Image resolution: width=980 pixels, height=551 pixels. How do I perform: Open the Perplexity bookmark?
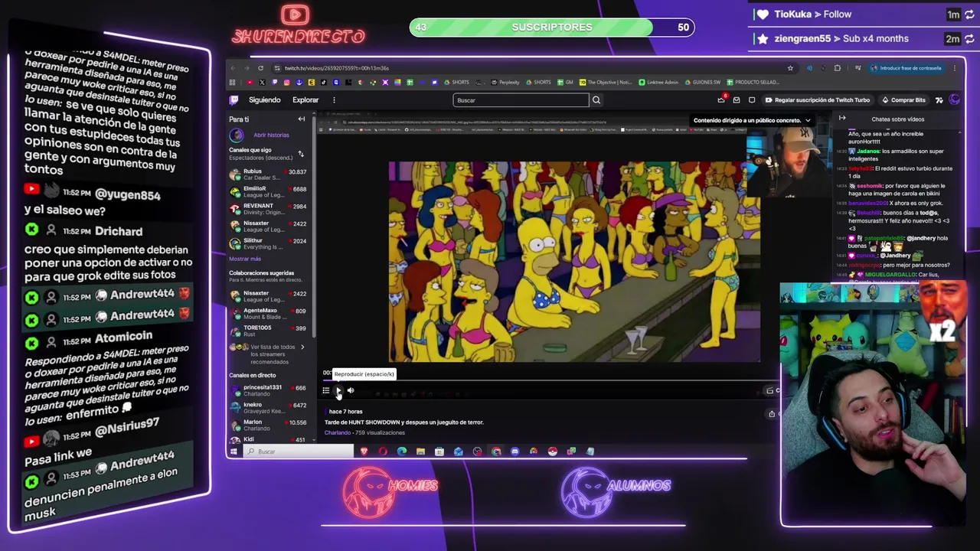tap(505, 82)
